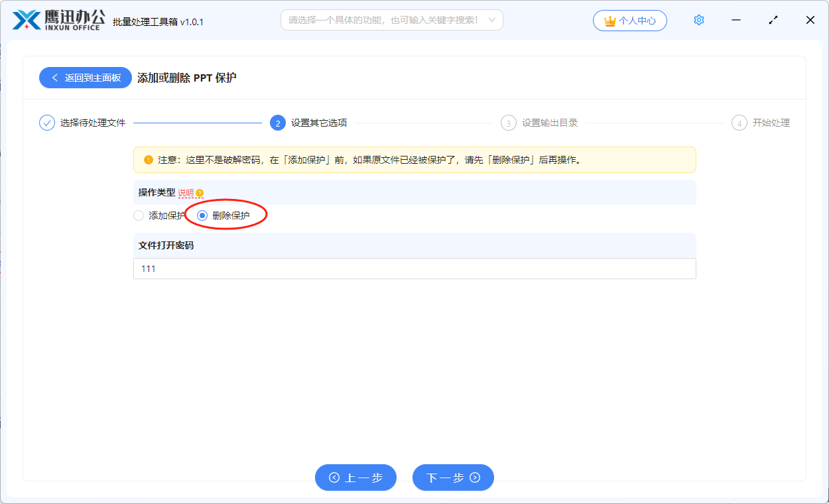Go to step 选择待处理文件

[x=82, y=123]
